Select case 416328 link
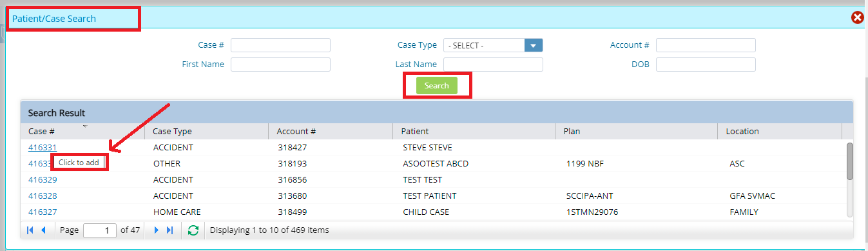Viewport: 868px width, 251px height. click(43, 196)
